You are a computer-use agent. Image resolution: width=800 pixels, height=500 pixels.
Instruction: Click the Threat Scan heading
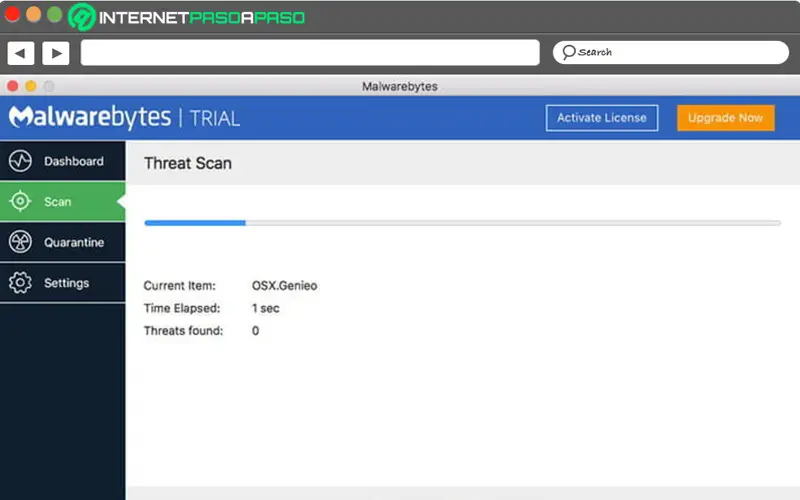click(x=188, y=163)
